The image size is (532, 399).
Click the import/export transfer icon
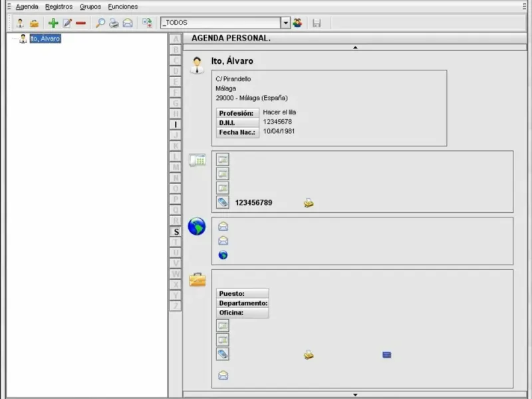point(147,23)
